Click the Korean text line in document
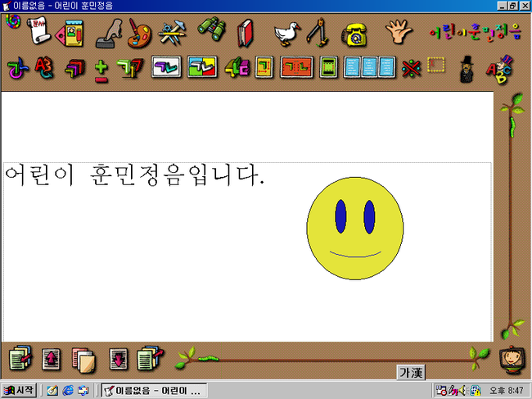The image size is (532, 399). coord(135,175)
